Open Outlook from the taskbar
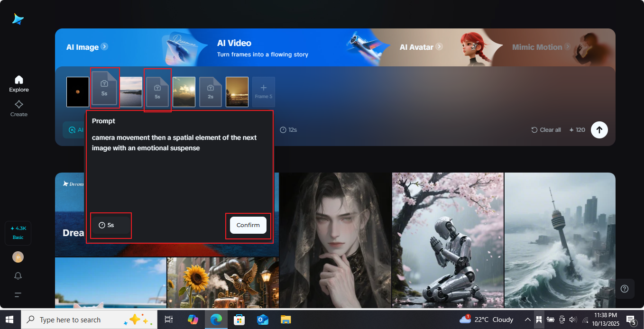 point(262,320)
